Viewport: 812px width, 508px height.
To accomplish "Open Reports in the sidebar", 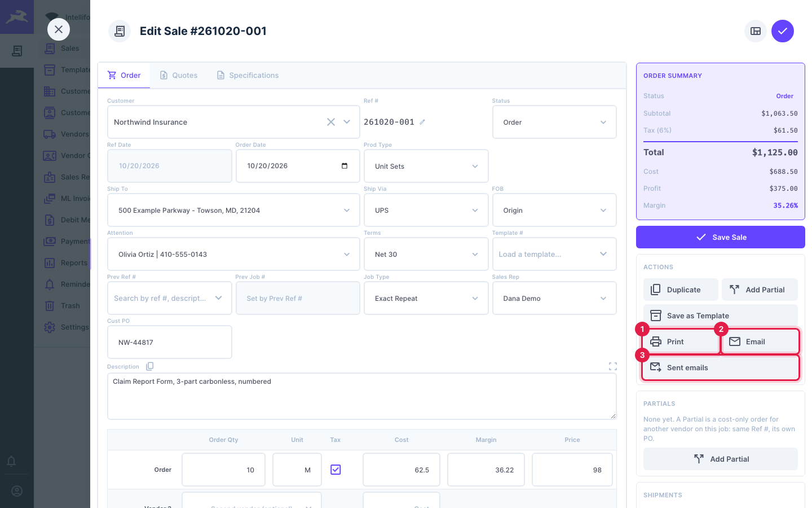I will [x=67, y=263].
